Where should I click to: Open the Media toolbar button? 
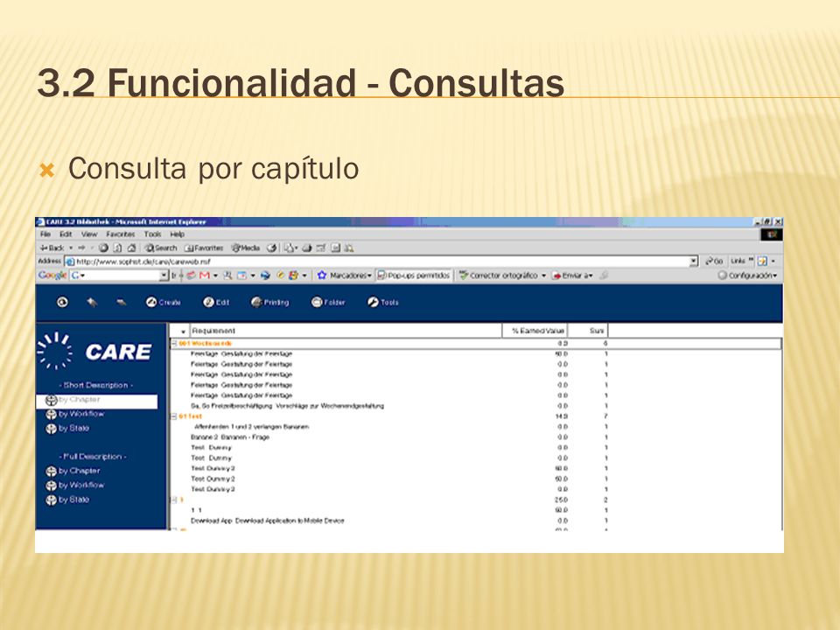pos(245,248)
